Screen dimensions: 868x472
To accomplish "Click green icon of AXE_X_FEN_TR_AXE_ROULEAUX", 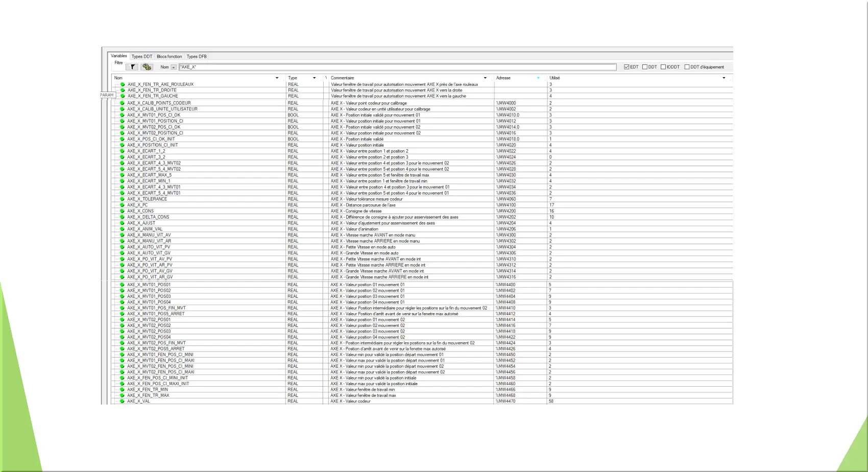I will click(x=123, y=84).
